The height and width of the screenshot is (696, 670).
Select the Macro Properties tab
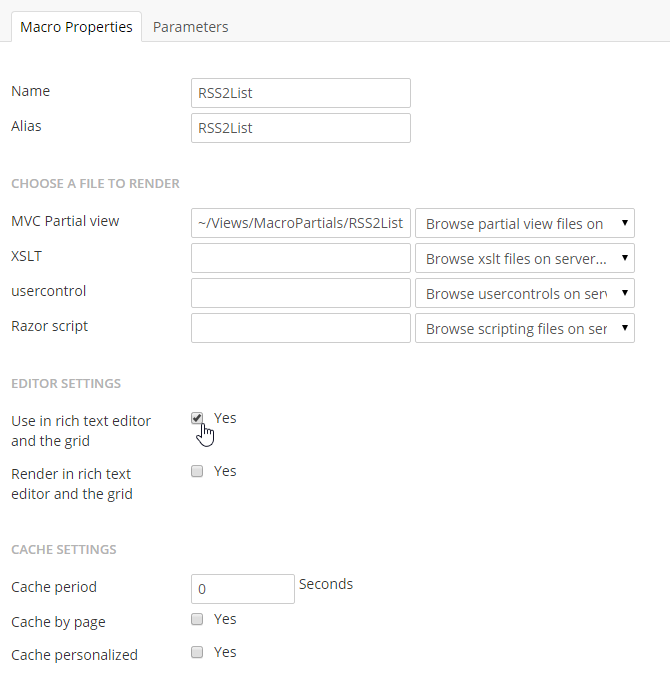pos(76,27)
